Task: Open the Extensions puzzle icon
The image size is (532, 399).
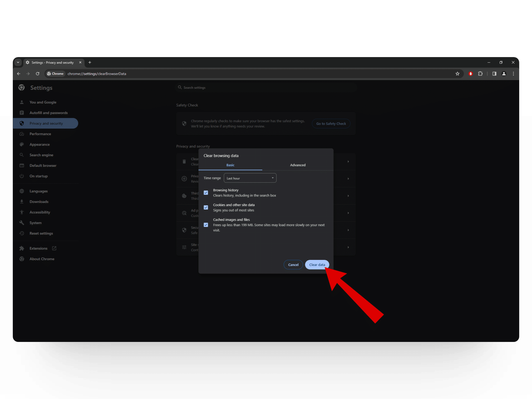Action: tap(480, 74)
